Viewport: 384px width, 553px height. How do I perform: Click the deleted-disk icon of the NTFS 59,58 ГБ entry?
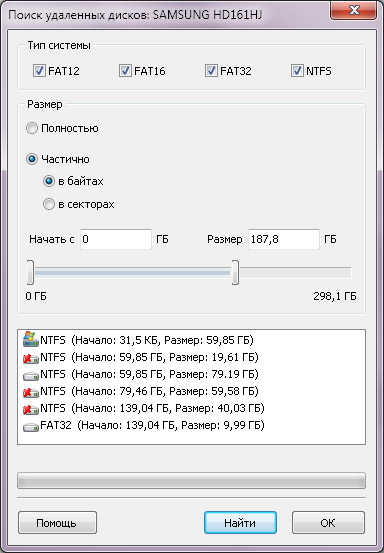click(x=31, y=393)
